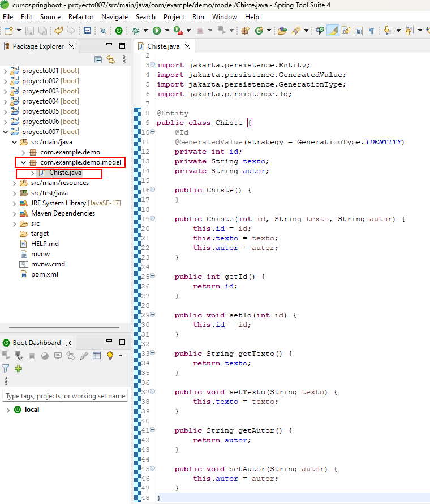Click the Save All icon

click(x=42, y=31)
